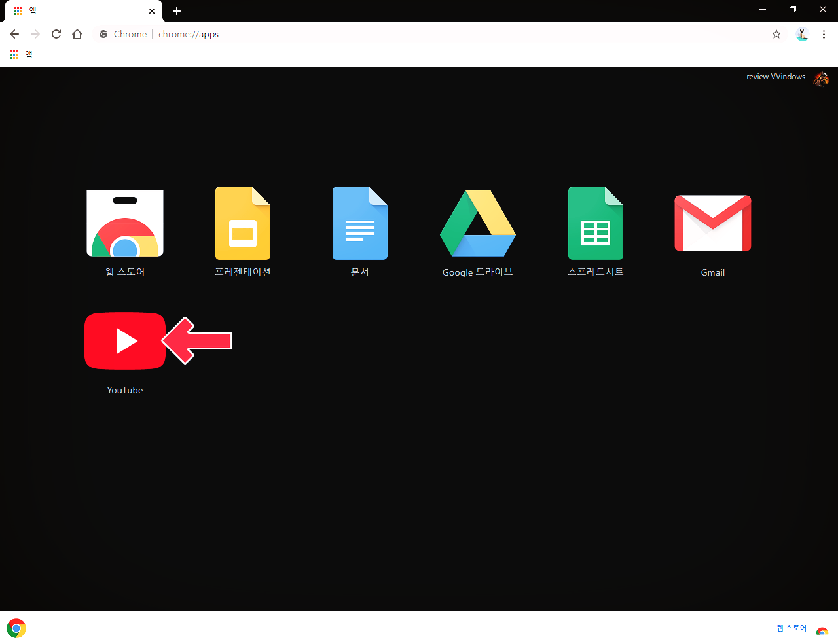Open the 웹 스토어 app icon

[x=125, y=223]
